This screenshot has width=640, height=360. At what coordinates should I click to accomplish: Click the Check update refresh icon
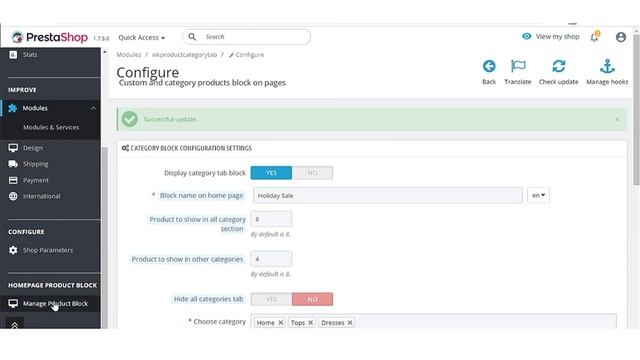click(558, 66)
